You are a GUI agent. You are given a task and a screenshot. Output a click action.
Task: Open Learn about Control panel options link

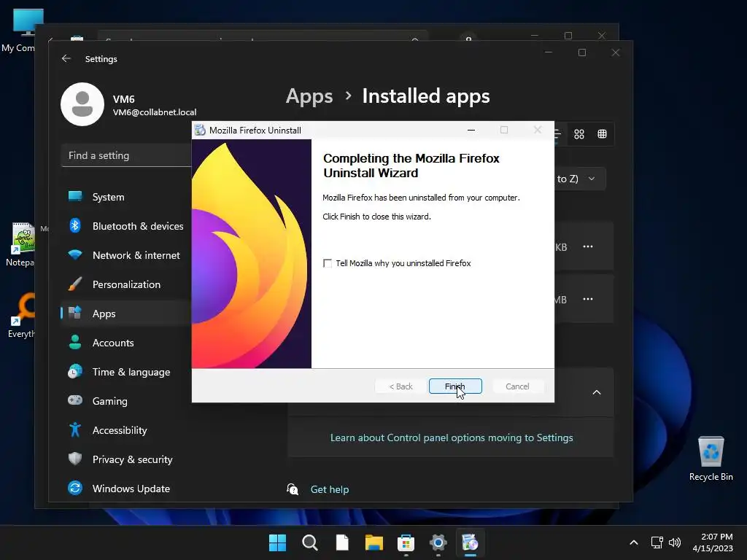452,437
